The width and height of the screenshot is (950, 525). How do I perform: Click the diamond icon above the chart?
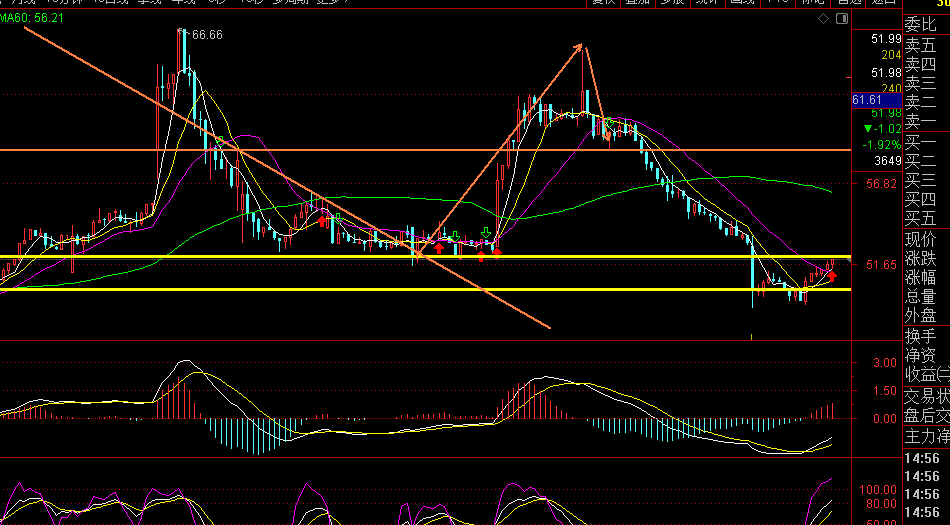(823, 19)
